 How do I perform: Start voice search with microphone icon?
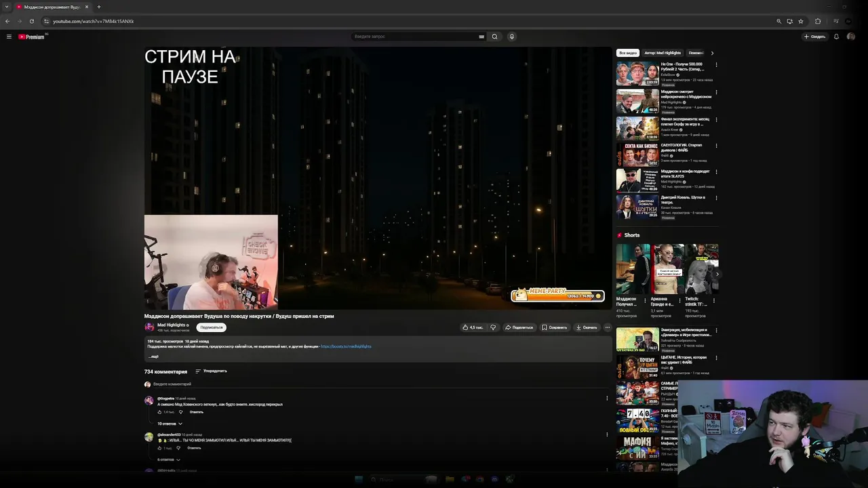(x=512, y=37)
